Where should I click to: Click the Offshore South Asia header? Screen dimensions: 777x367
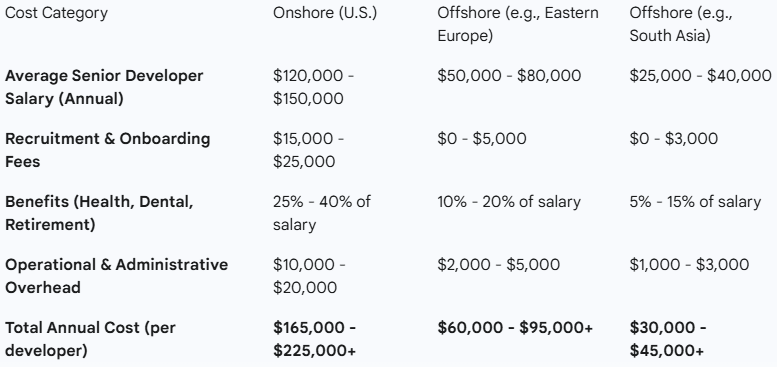(x=681, y=24)
